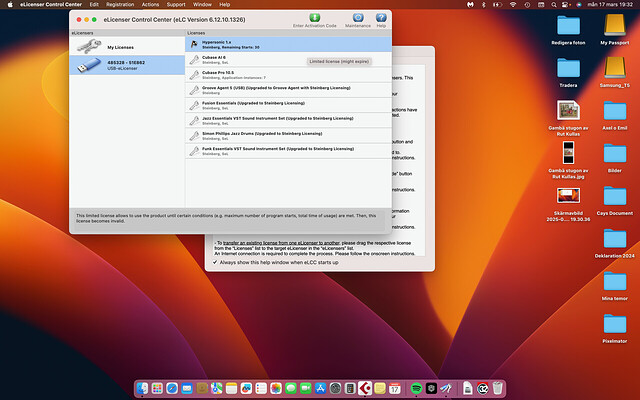Image resolution: width=640 pixels, height=400 pixels.
Task: Click the key icon beside Cubase Pro 10.5
Action: pyautogui.click(x=194, y=75)
